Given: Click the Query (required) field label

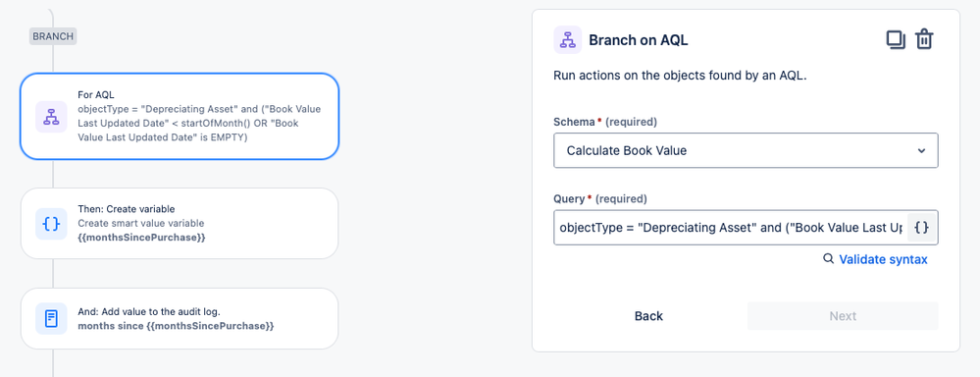Looking at the screenshot, I should tap(600, 199).
